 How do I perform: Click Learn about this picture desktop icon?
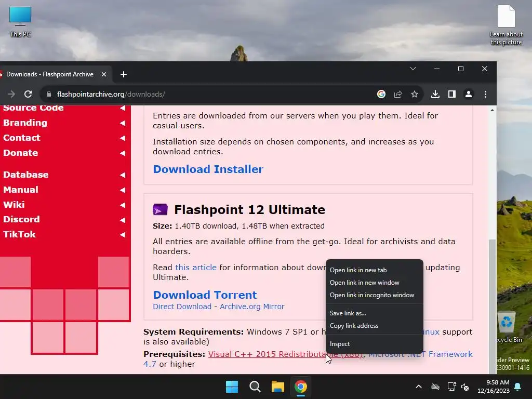click(506, 25)
